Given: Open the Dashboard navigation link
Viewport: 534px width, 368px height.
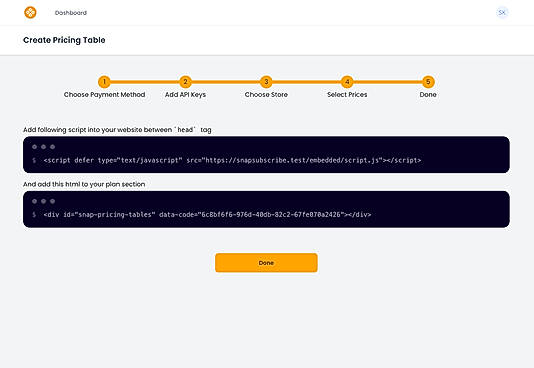Looking at the screenshot, I should 71,13.
